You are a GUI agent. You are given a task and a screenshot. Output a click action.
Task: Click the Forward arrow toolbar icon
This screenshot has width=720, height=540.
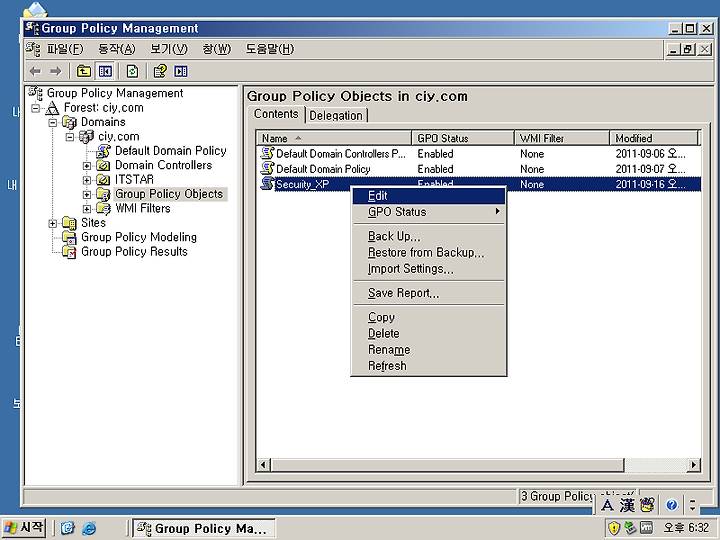(x=56, y=71)
